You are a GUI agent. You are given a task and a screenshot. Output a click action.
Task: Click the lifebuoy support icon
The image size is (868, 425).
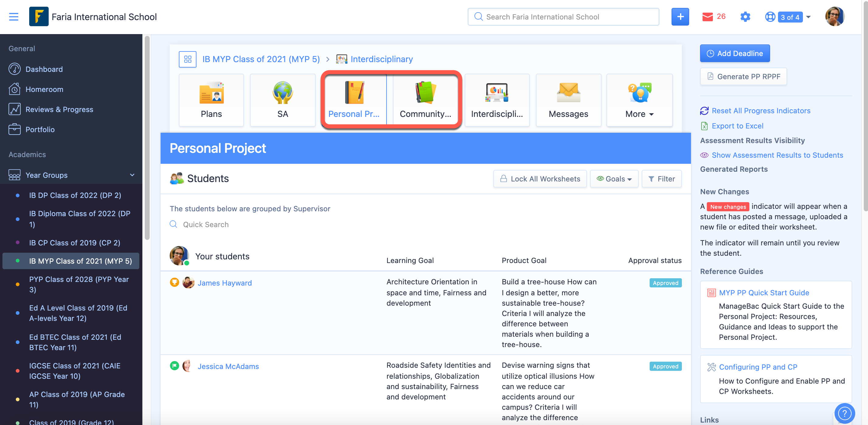click(770, 16)
